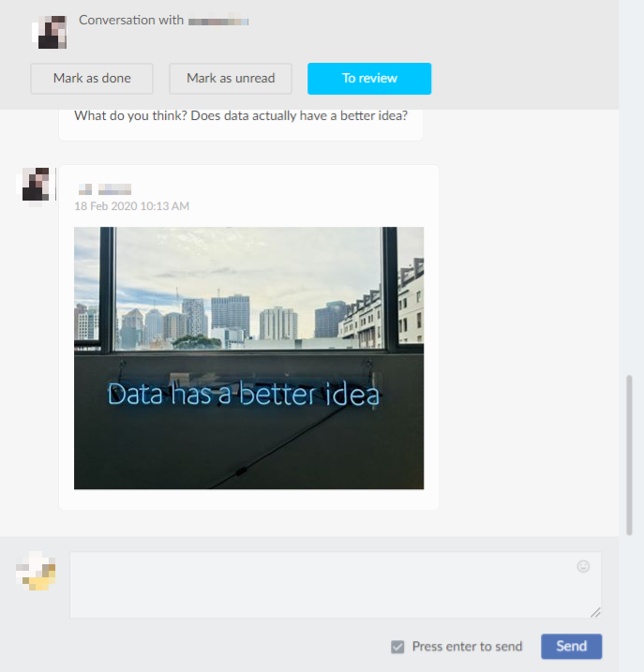644x672 pixels.
Task: Click the 'Conversation with' header text
Action: (x=130, y=20)
